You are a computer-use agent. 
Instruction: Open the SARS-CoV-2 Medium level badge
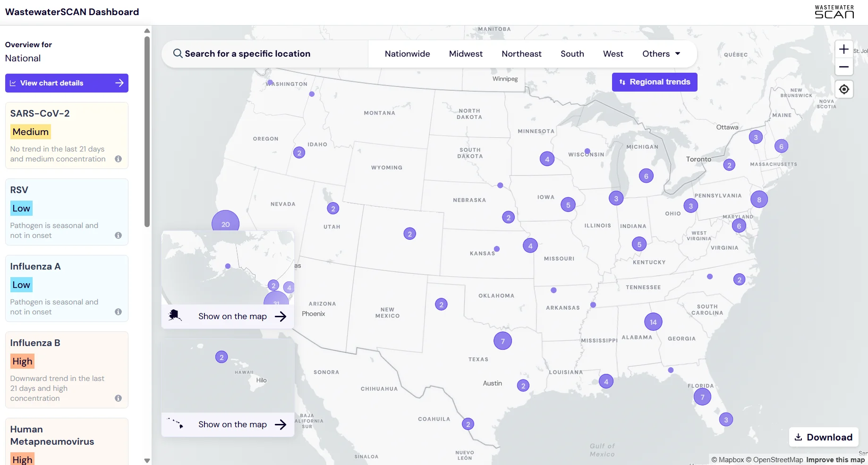coord(31,132)
